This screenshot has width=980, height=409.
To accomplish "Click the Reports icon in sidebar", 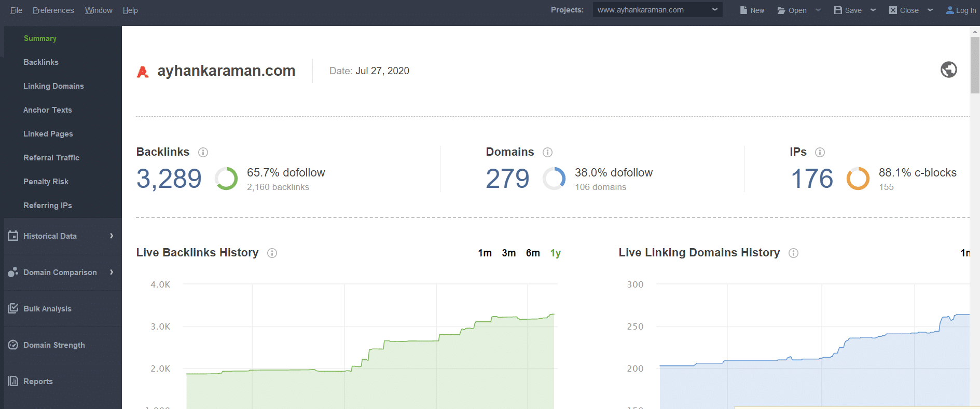I will point(13,381).
